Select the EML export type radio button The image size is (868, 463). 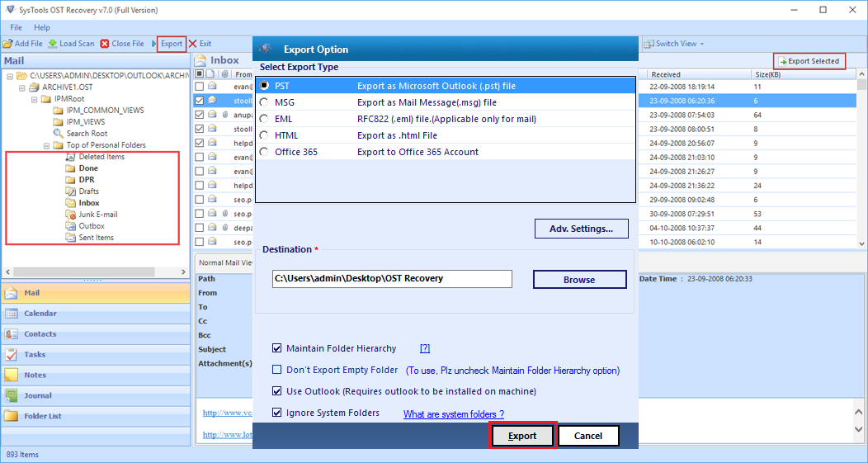pos(265,119)
